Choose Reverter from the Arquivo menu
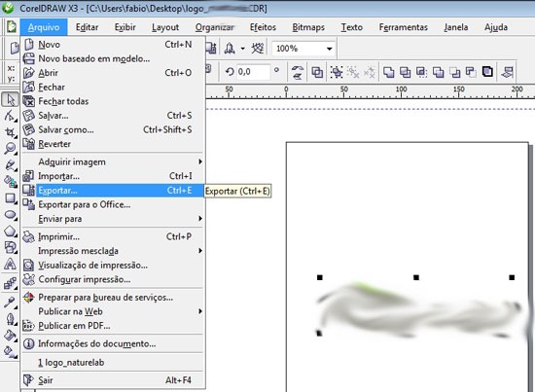This screenshot has height=392, width=535. point(113,144)
